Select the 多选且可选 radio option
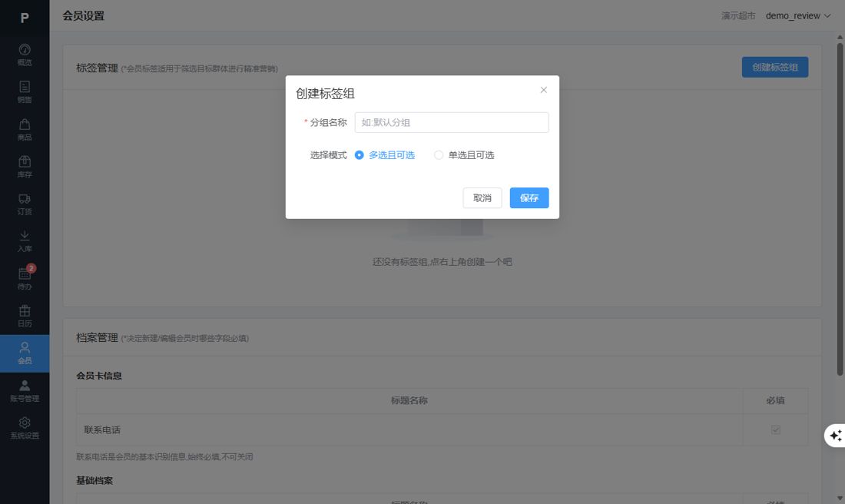Screen dimensions: 845x504 385,155
